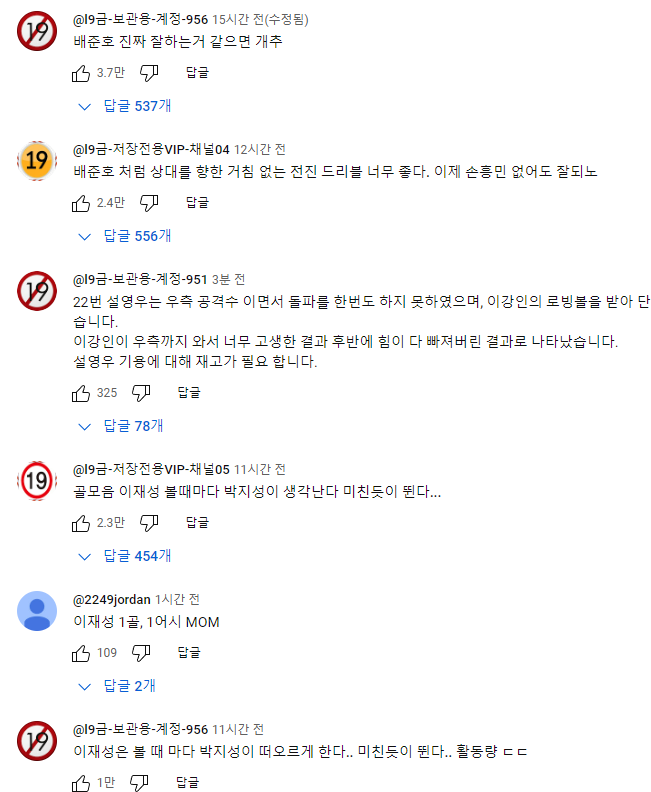
Task: Expand the 답글 454개 replies
Action: tap(125, 556)
